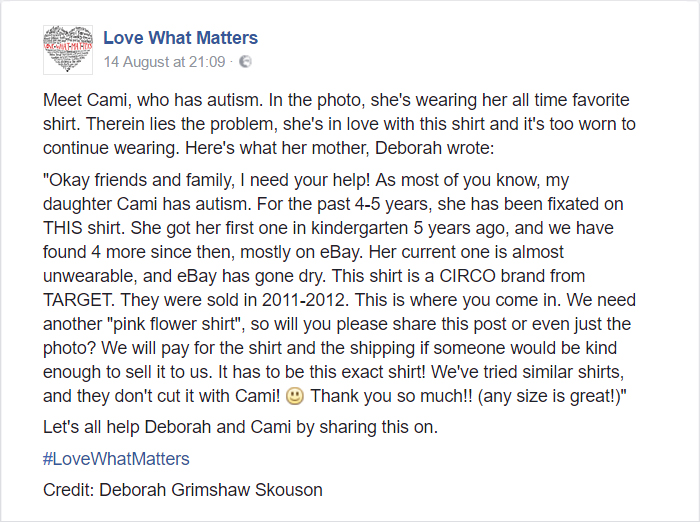Click the opening line "Meet Cami, who has autism"
Screen dimensions: 700x522
click(153, 100)
